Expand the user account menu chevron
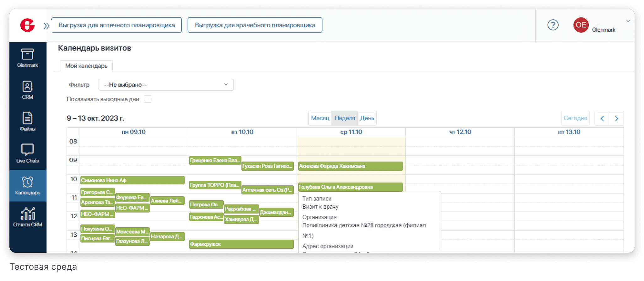 [628, 21]
